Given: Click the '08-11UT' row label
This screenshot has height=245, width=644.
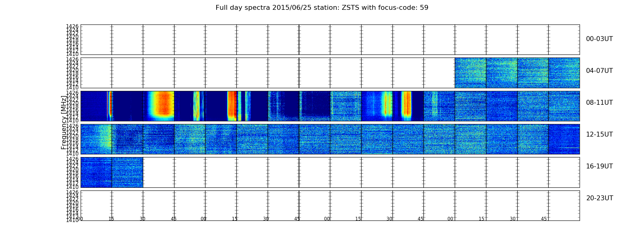Looking at the screenshot, I should [x=599, y=103].
